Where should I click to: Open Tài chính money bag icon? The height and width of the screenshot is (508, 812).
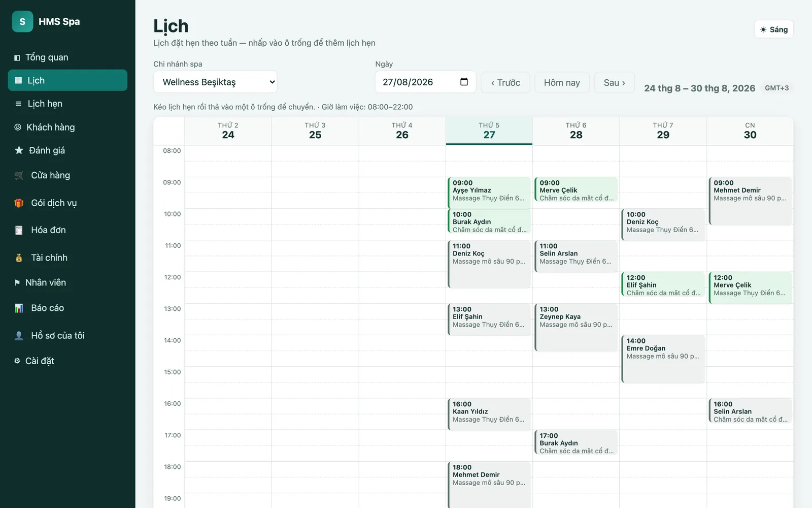(19, 258)
